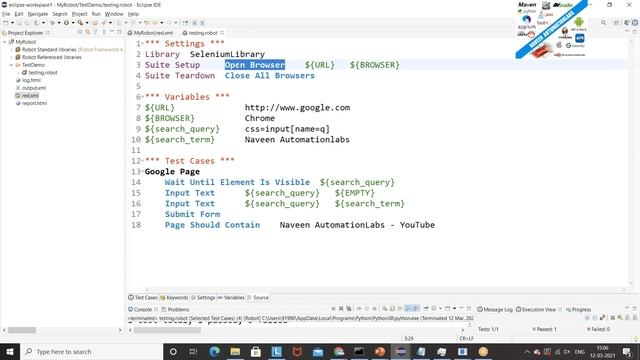Fold the Variables section at line 6
Screen dimensions: 640x360
coord(143,97)
